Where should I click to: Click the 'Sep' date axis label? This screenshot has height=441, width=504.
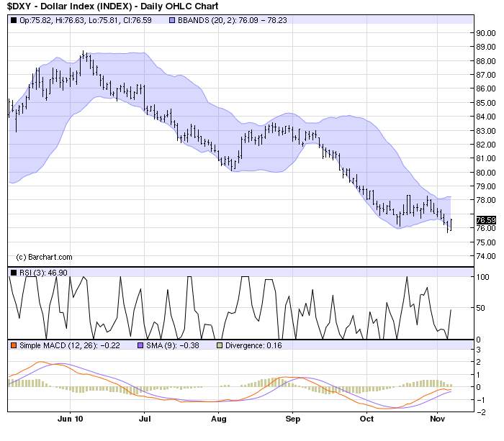tap(293, 419)
